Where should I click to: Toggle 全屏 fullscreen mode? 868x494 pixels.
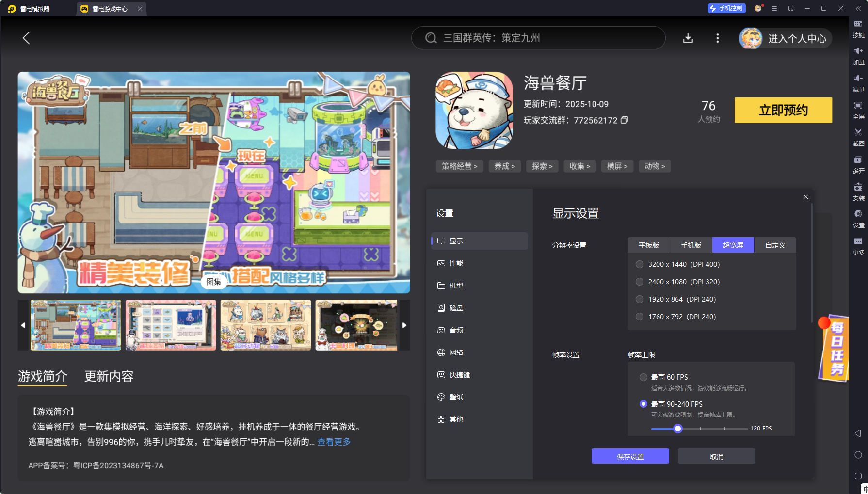coord(858,110)
